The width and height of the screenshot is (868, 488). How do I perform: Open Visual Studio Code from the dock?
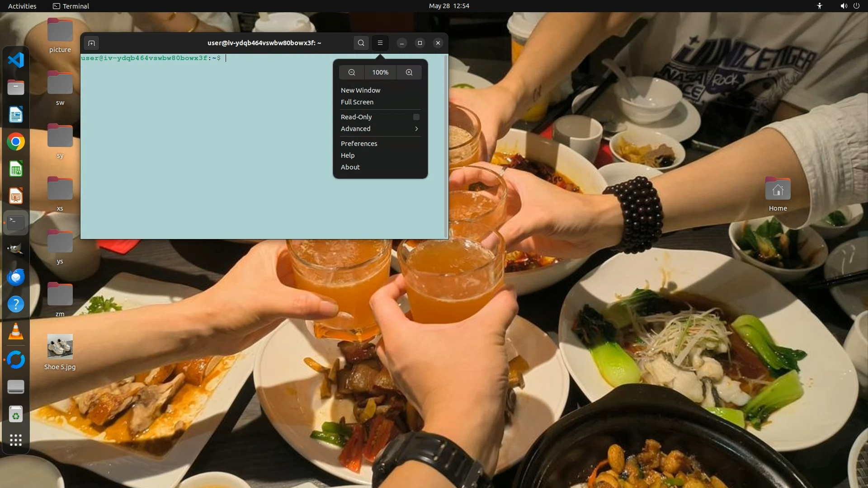(x=16, y=60)
